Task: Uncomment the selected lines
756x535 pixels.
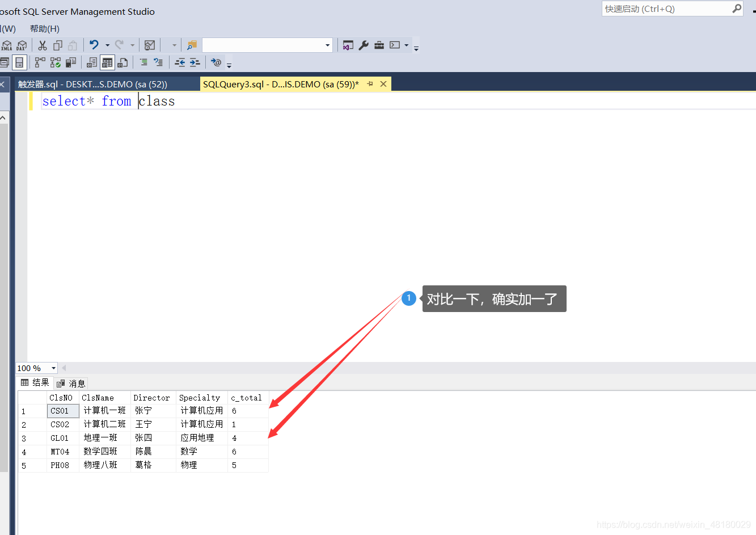Action: [x=159, y=62]
